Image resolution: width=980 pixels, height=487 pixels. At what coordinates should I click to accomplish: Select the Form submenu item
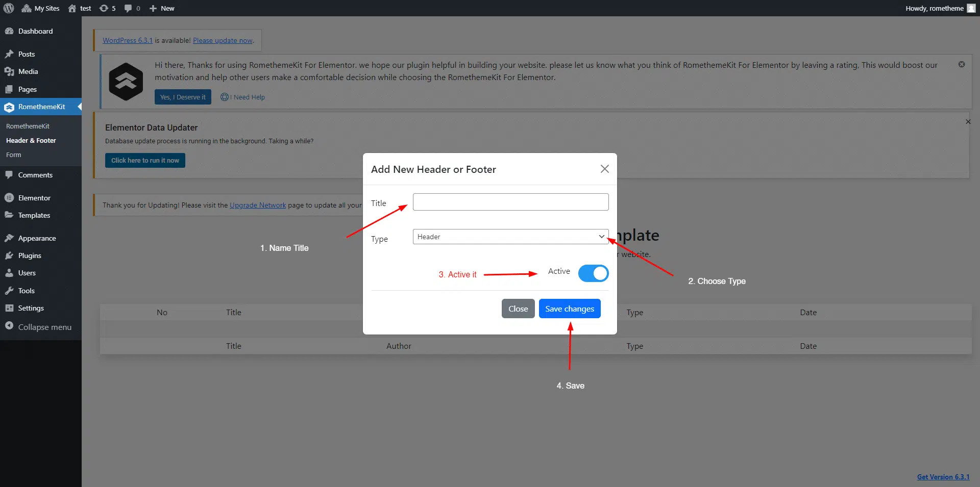tap(14, 155)
